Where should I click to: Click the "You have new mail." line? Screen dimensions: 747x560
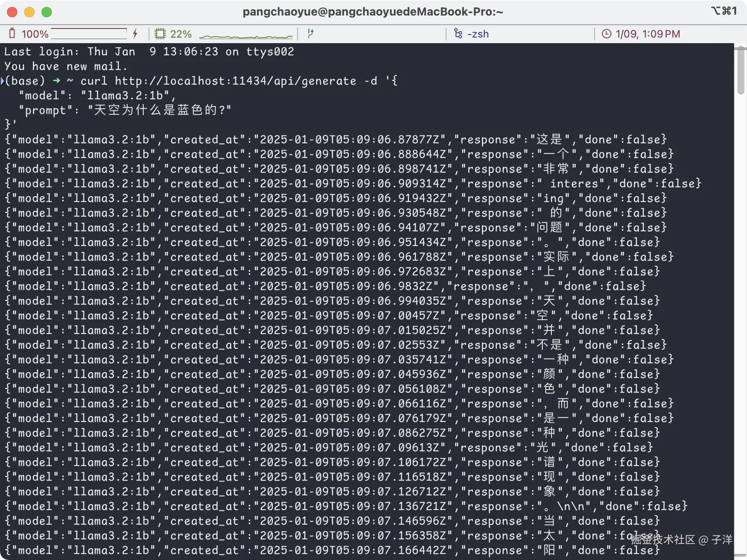66,66
